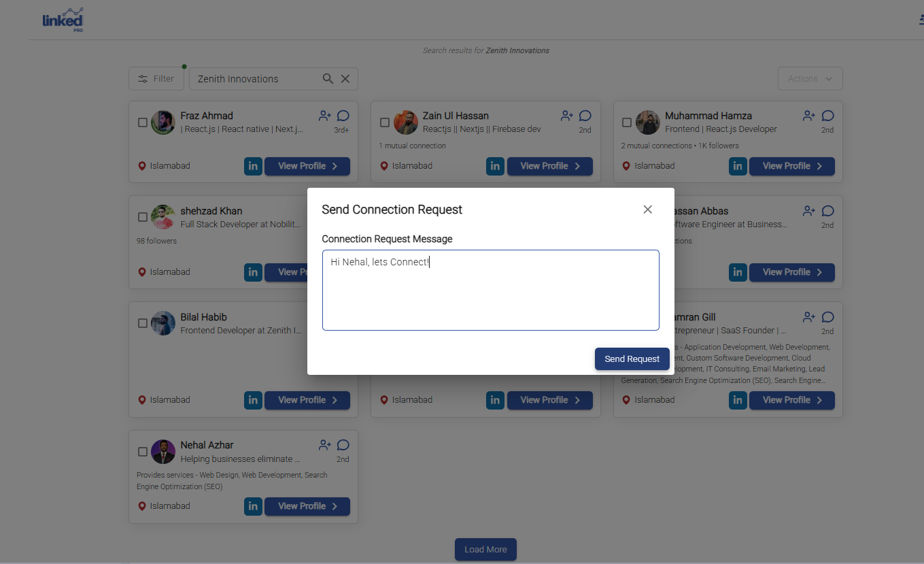This screenshot has height=564, width=924.
Task: Check the Muhammad Hamza checkbox
Action: [627, 123]
